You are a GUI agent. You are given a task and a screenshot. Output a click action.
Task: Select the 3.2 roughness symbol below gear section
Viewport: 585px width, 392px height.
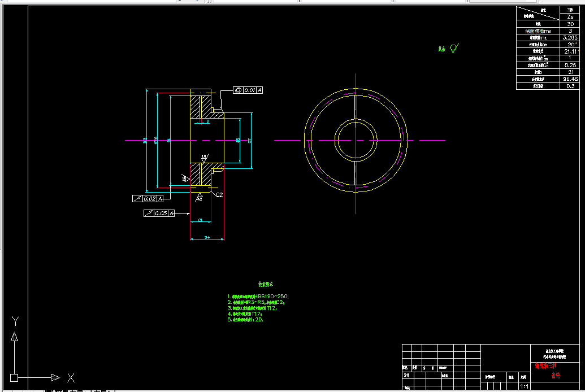pyautogui.click(x=199, y=197)
